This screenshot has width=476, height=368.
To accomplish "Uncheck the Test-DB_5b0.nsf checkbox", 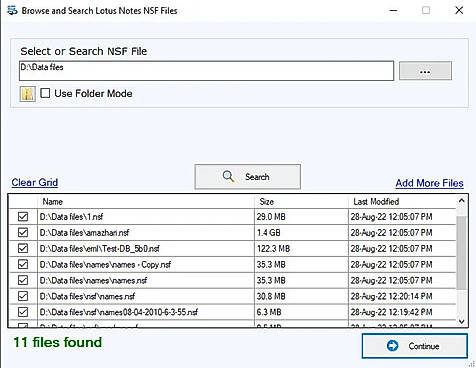I will 23,248.
